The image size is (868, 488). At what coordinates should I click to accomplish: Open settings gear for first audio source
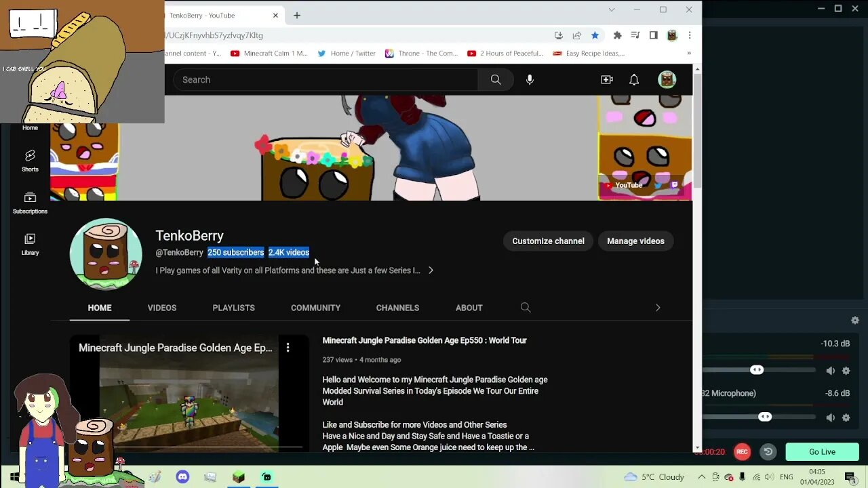click(846, 371)
